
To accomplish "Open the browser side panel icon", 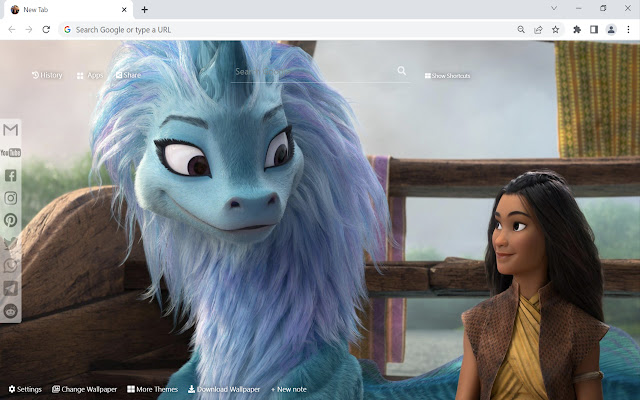I will [x=594, y=29].
